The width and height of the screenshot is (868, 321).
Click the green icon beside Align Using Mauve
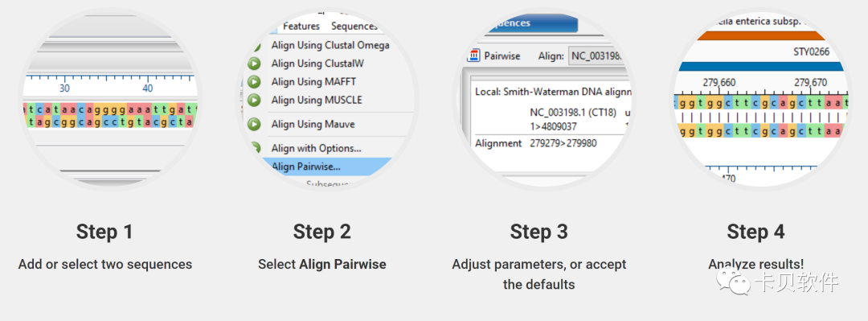pyautogui.click(x=253, y=124)
